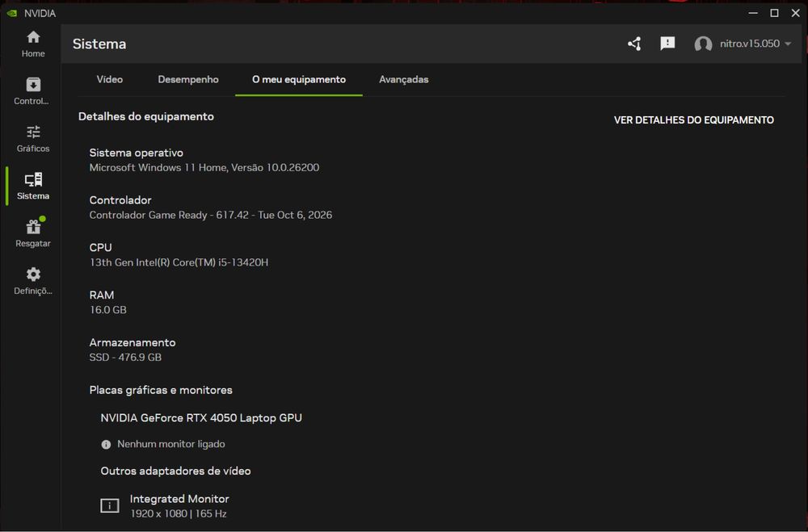808x532 pixels.
Task: Open the Gráficos sidebar section
Action: [33, 139]
